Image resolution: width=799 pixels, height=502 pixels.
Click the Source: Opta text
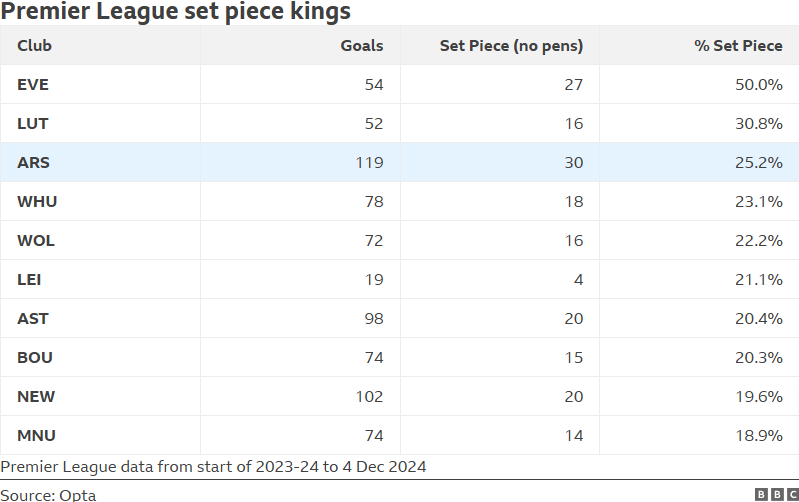[48, 495]
